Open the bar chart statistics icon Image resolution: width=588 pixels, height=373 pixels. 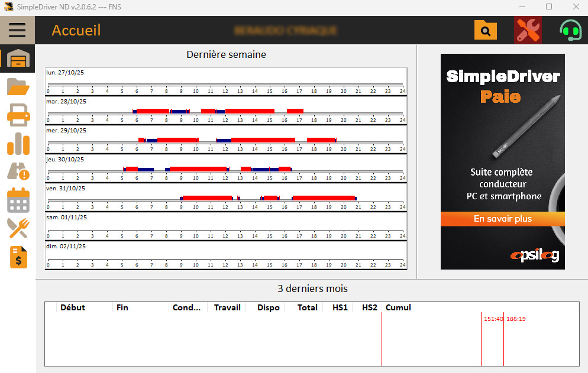(18, 144)
